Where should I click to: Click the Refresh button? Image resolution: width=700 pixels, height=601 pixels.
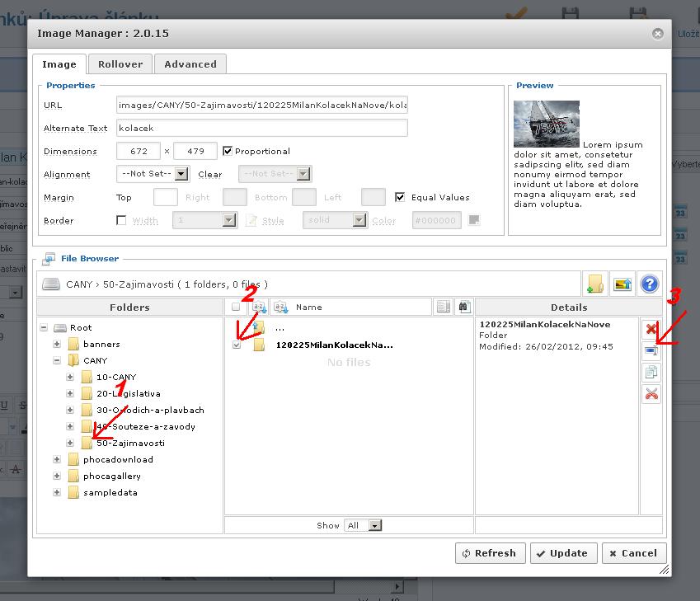coord(490,553)
